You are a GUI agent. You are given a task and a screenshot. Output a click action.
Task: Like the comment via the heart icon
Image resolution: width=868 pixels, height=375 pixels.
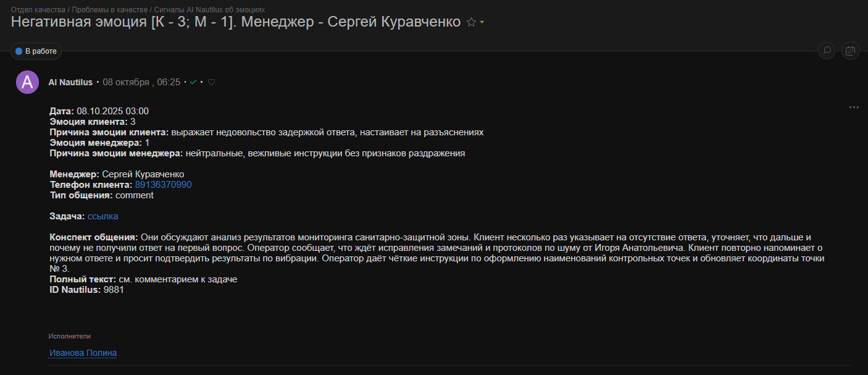[211, 82]
